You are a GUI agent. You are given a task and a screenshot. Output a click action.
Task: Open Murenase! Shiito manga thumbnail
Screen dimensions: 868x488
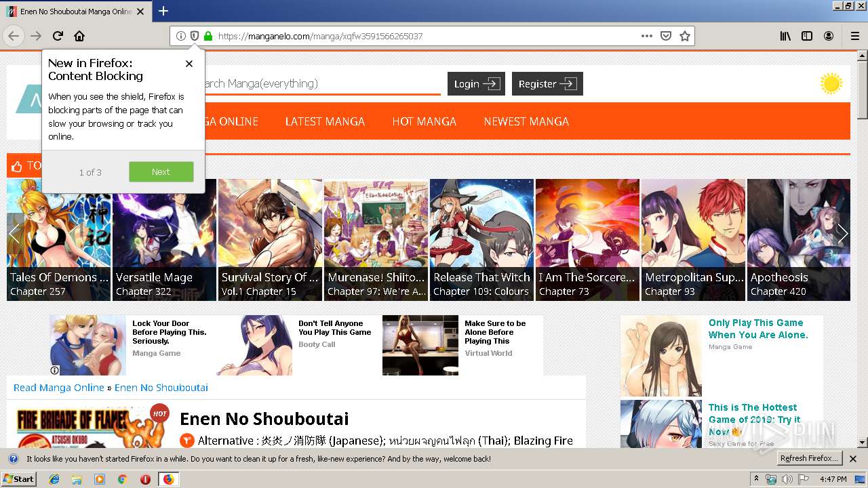click(x=376, y=240)
